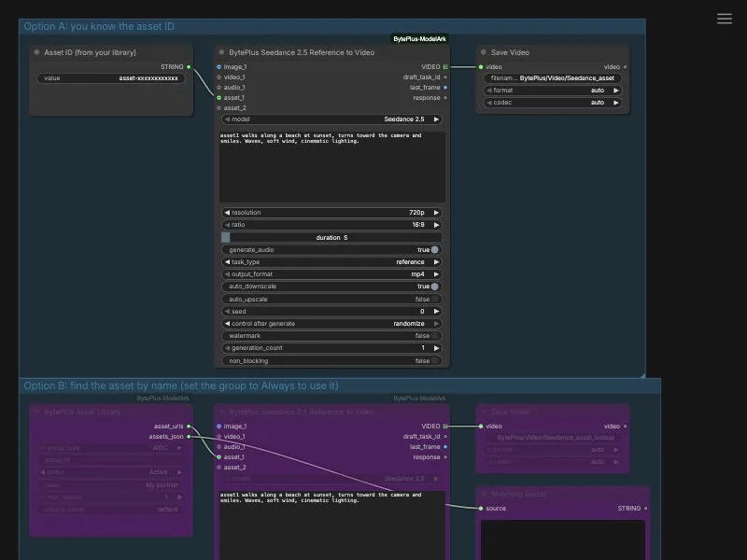The image size is (747, 560).
Task: Click source input port on Matching assets node
Action: (481, 508)
